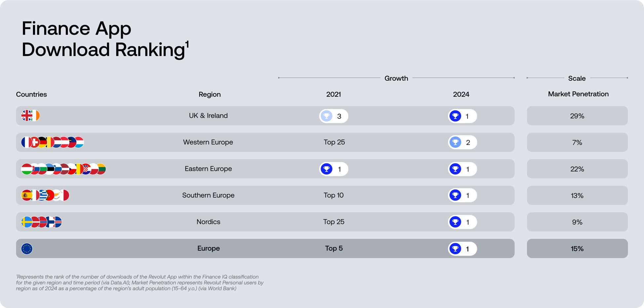Click the European Union flag icon
The height and width of the screenshot is (308, 644).
point(27,249)
